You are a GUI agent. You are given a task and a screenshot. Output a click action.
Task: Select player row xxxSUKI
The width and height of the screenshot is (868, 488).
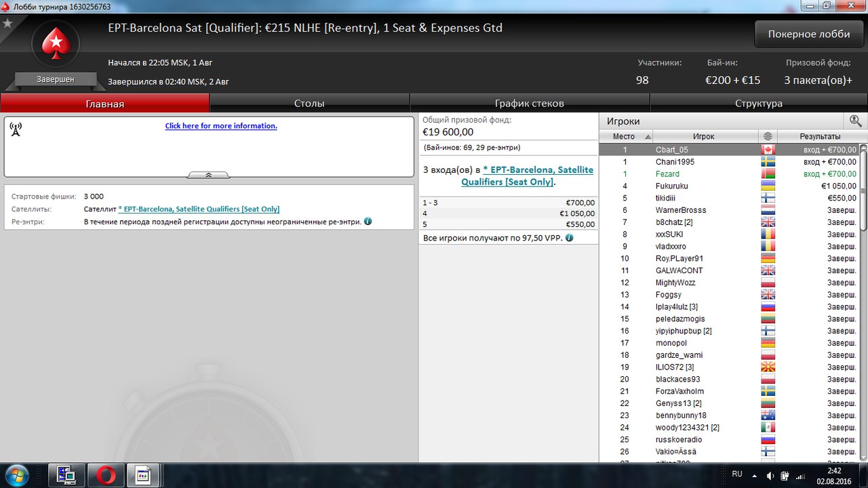[x=729, y=235]
